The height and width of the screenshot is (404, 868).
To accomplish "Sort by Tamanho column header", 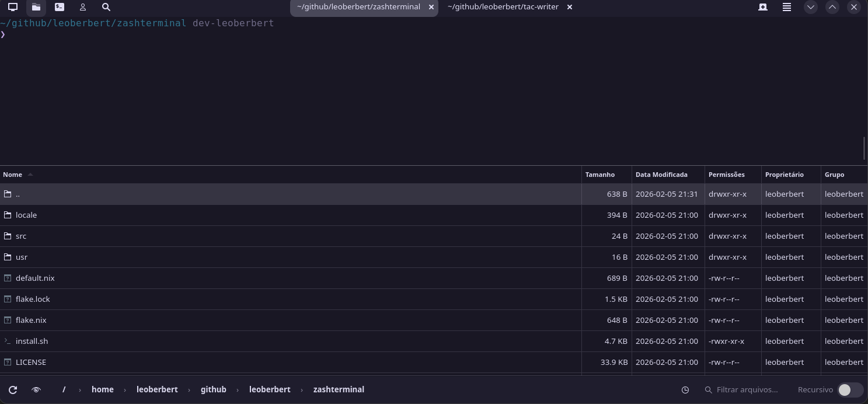I will pos(600,175).
